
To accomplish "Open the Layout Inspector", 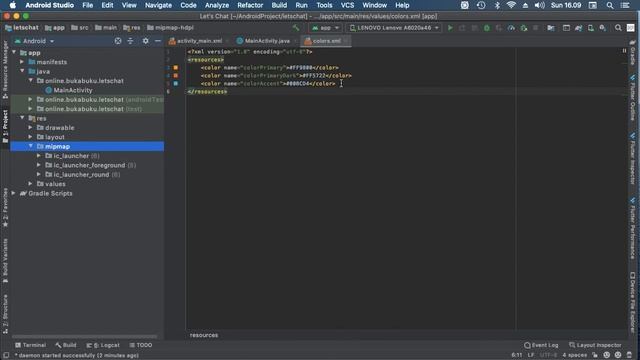I will [595, 345].
